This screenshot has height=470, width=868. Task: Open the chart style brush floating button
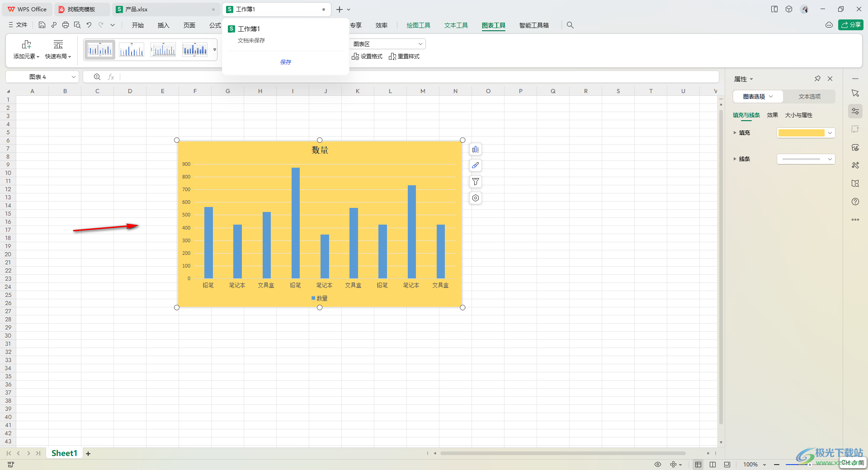(476, 165)
